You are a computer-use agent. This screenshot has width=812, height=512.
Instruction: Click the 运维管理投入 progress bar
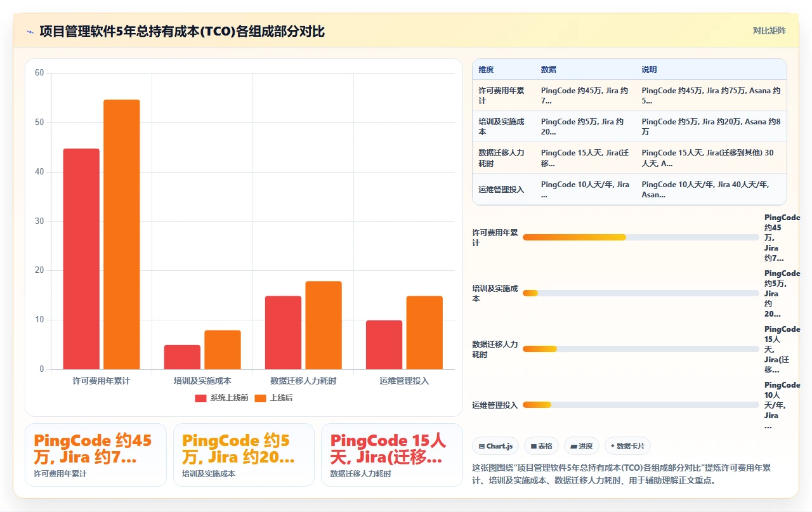pyautogui.click(x=641, y=405)
